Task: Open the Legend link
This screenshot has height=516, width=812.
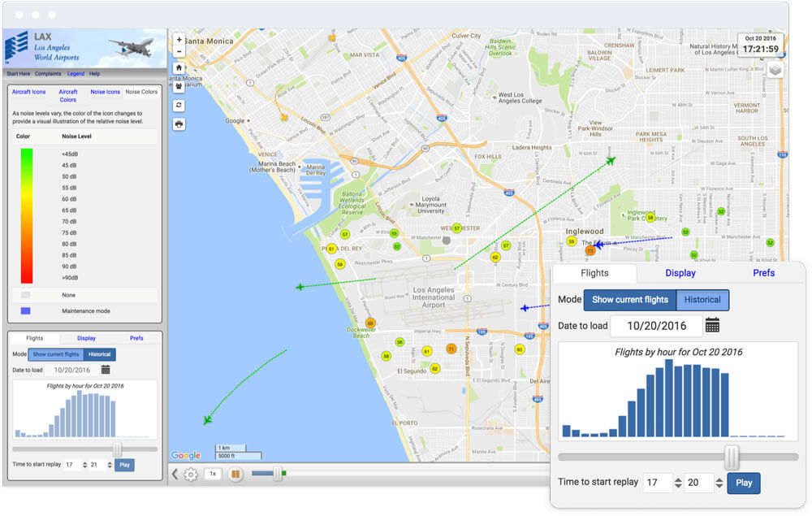Action: click(76, 74)
